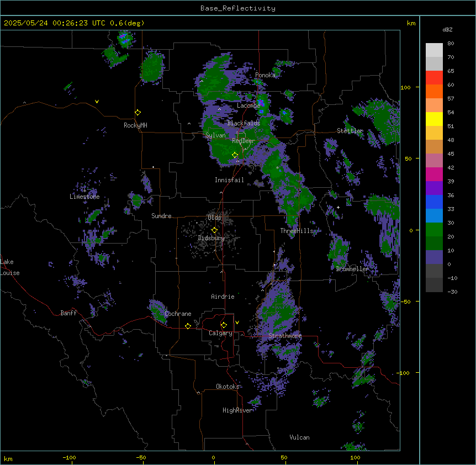Click the Stettler town label
This screenshot has height=465, width=476.
350,131
